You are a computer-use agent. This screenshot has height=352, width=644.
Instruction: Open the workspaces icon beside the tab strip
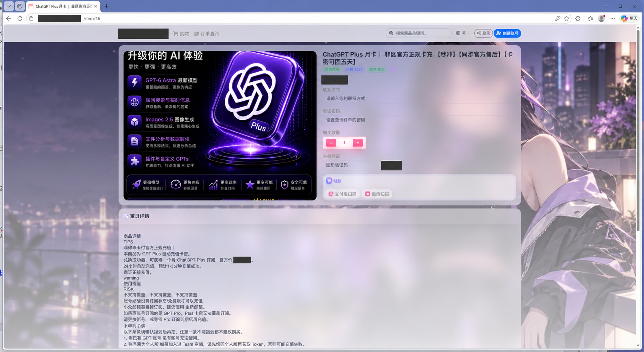[x=20, y=6]
